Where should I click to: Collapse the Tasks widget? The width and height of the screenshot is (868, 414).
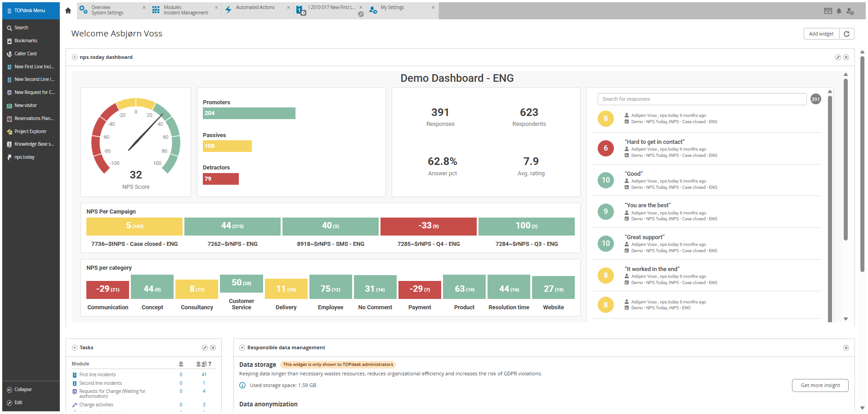point(74,347)
